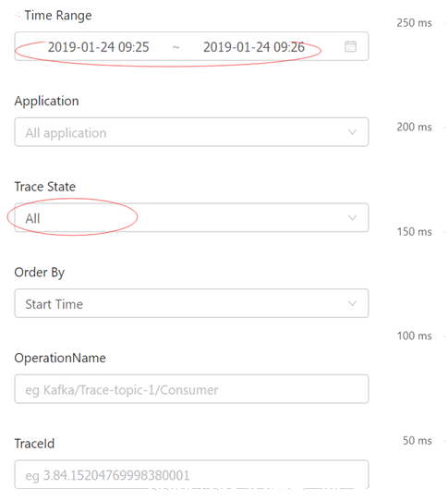The image size is (448, 501).
Task: Click the start date 2019-01-24 09:25
Action: [98, 47]
